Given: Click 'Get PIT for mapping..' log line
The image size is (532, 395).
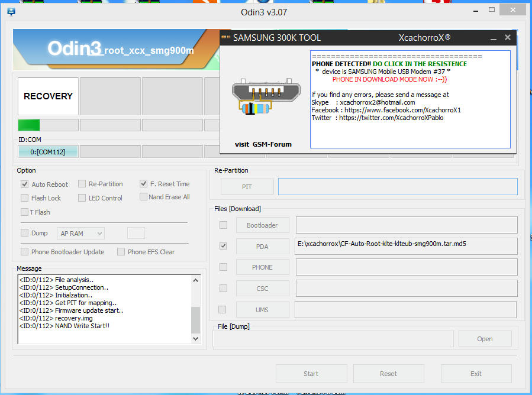Looking at the screenshot, I should tap(68, 303).
